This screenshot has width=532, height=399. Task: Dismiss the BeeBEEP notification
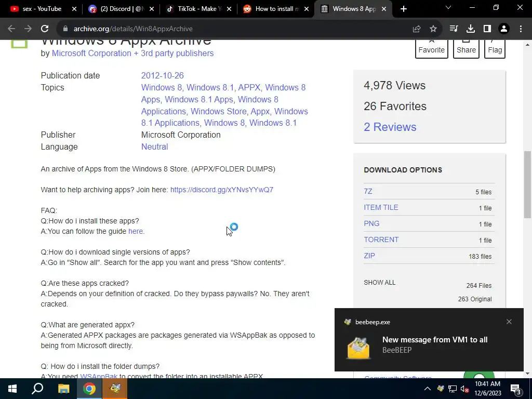click(x=509, y=322)
